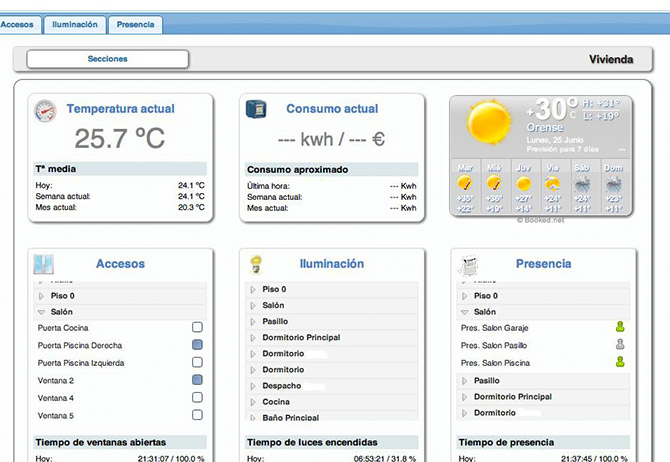This screenshot has height=462, width=670.
Task: Click the Accesos window icon
Action: (x=44, y=264)
